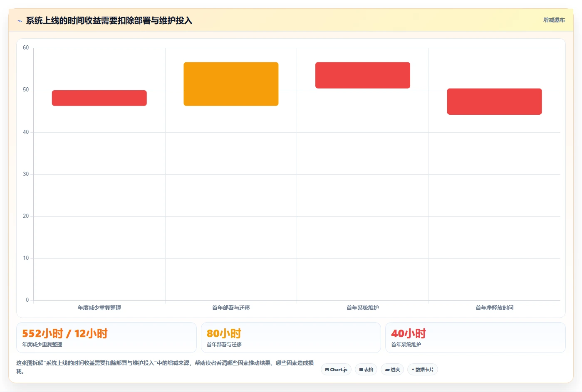
Task: Click the red 首年系统维护 bar
Action: tap(363, 75)
